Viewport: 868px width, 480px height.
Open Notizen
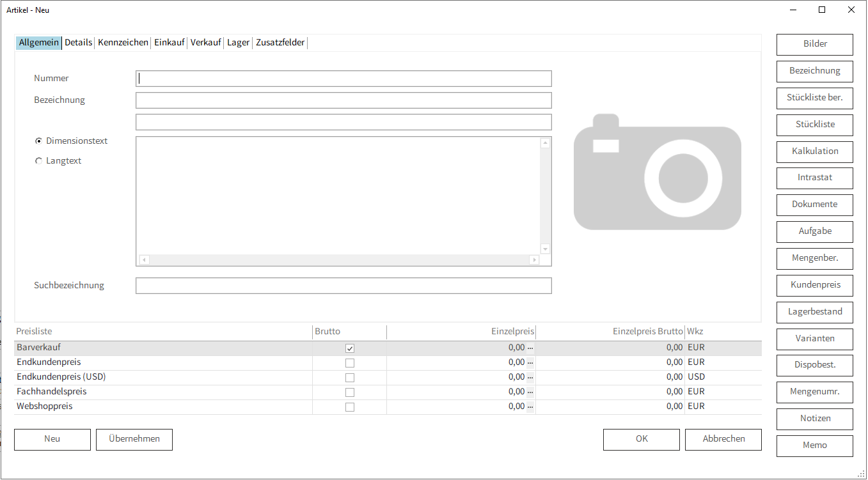815,419
